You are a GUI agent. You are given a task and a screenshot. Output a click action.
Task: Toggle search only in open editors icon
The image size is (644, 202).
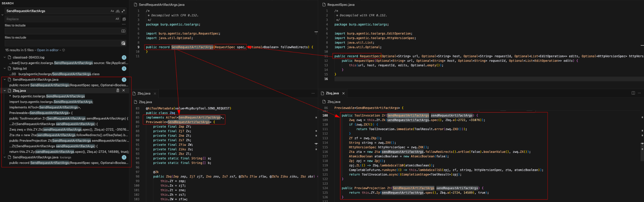tap(123, 31)
